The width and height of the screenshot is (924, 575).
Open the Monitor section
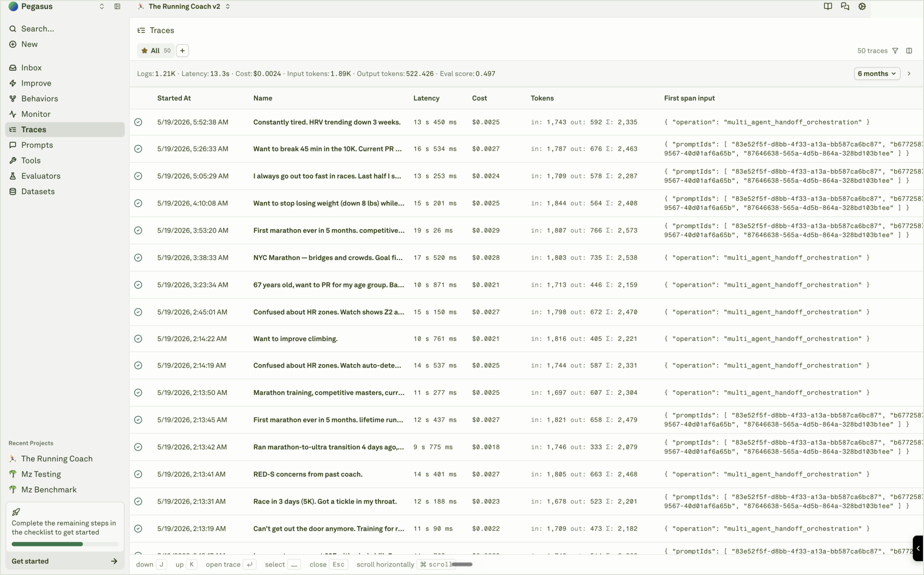coord(65,114)
